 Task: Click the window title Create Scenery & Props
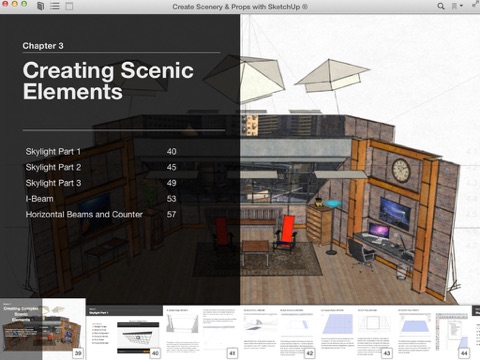point(240,7)
